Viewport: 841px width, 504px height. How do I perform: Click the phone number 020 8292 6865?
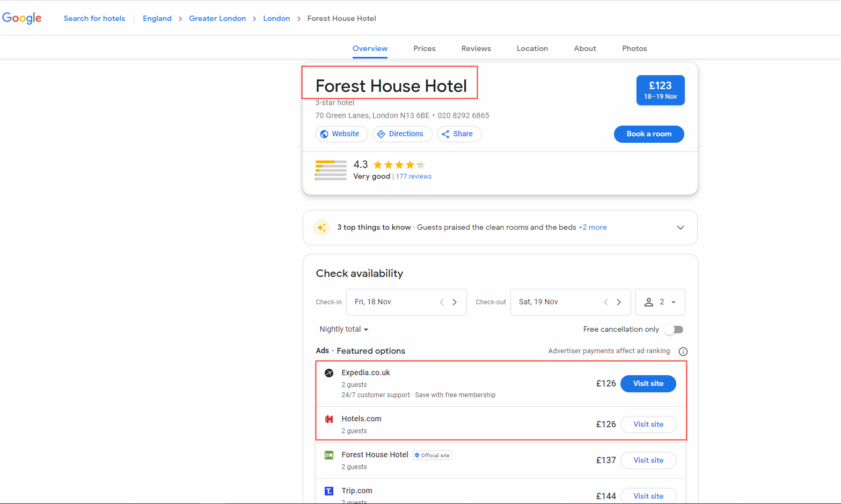click(463, 116)
